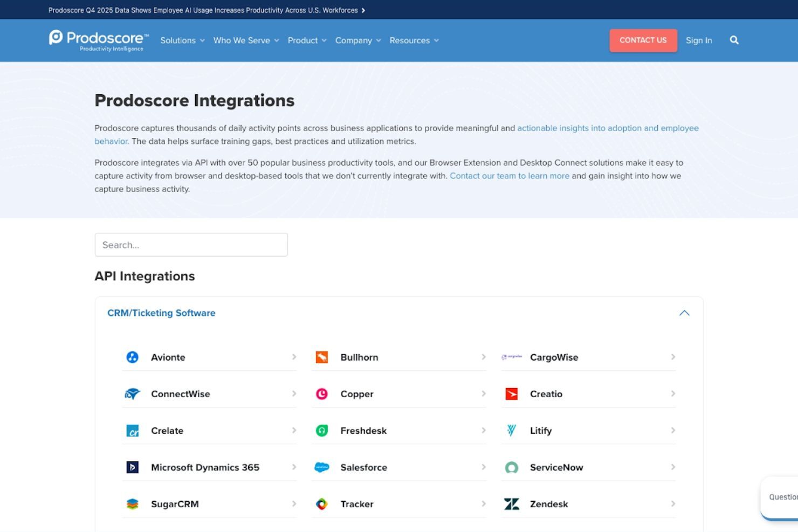This screenshot has width=798, height=532.
Task: Click inside the Search field
Action: [191, 245]
